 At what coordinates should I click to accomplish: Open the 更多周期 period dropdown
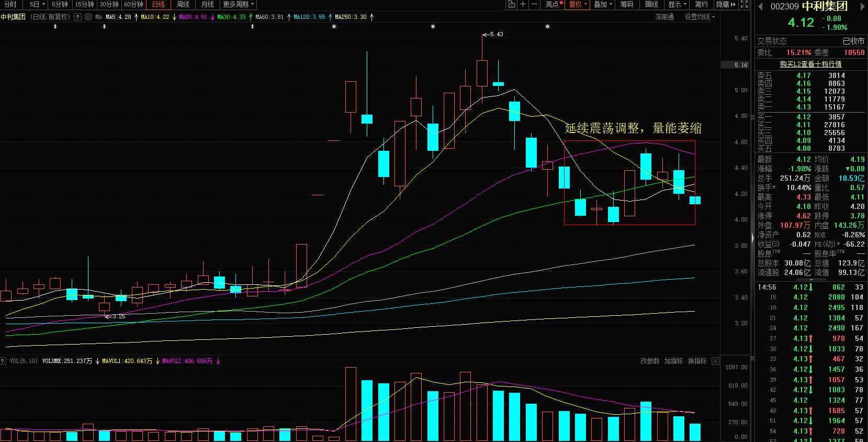pyautogui.click(x=238, y=4)
